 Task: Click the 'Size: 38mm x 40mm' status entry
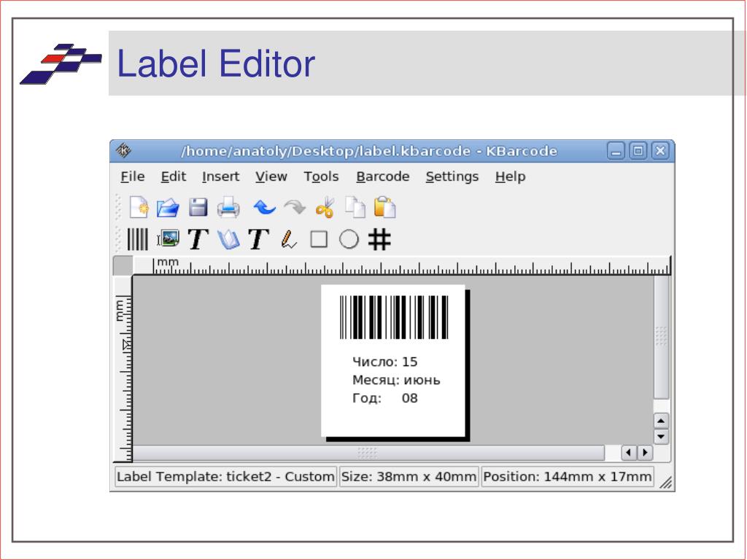tap(409, 477)
